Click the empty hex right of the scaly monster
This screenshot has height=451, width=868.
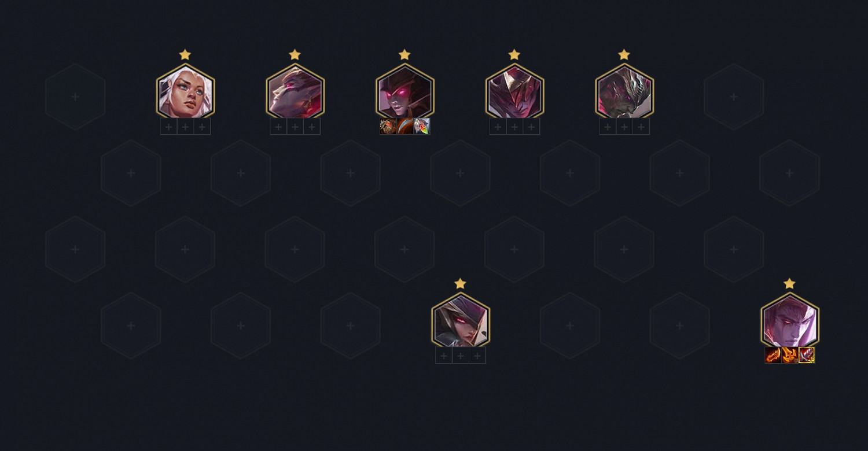[x=734, y=97]
